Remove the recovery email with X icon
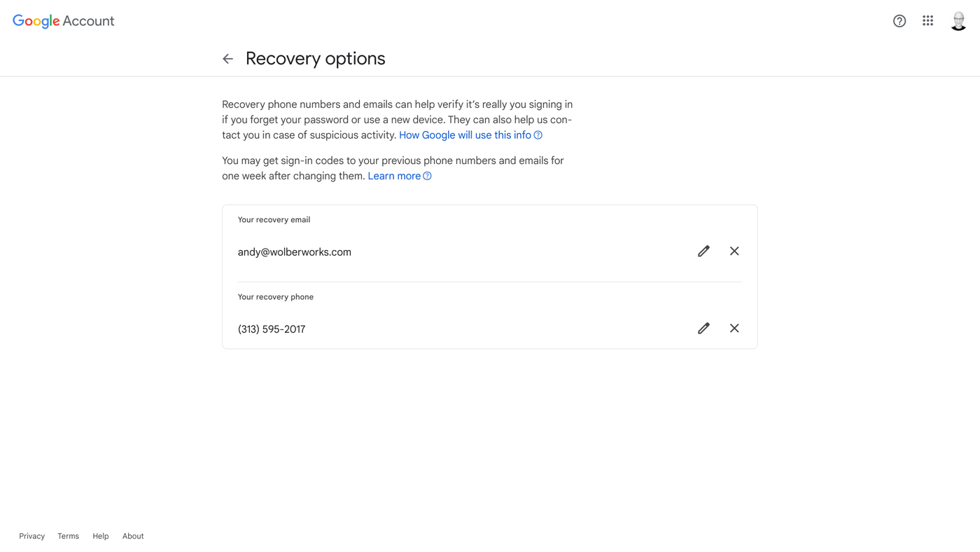The width and height of the screenshot is (980, 552). pyautogui.click(x=734, y=251)
